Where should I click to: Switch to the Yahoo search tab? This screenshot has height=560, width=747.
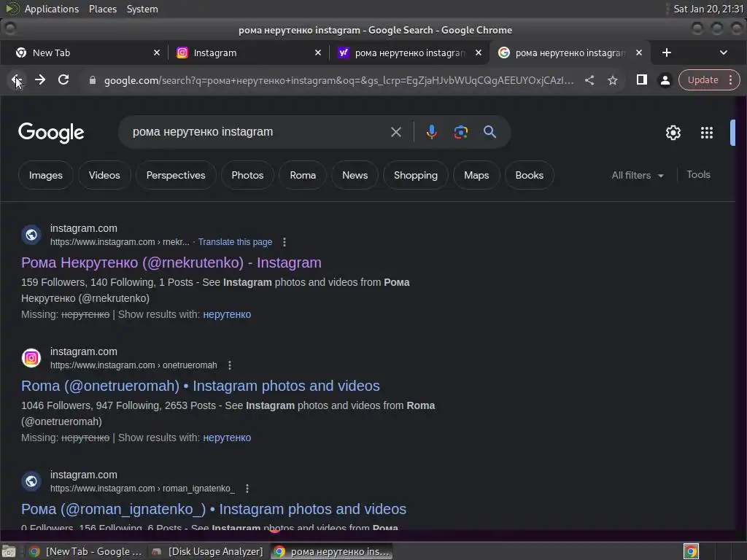tap(410, 52)
